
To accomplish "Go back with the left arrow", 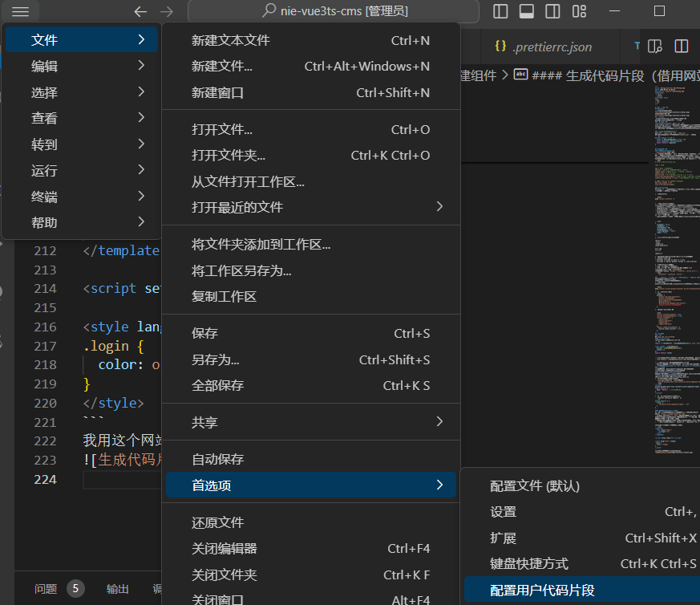I will 140,11.
